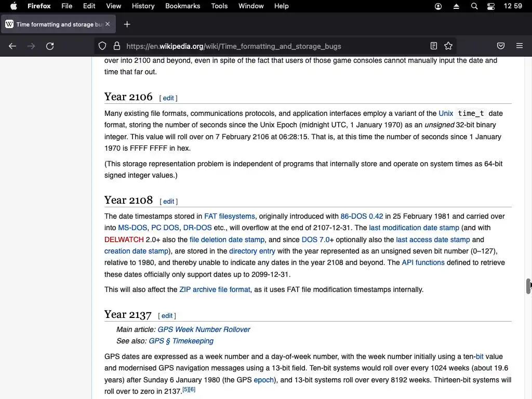This screenshot has height=399, width=532.
Task: Follow the bit link in ten-bit
Action: coord(480,357)
